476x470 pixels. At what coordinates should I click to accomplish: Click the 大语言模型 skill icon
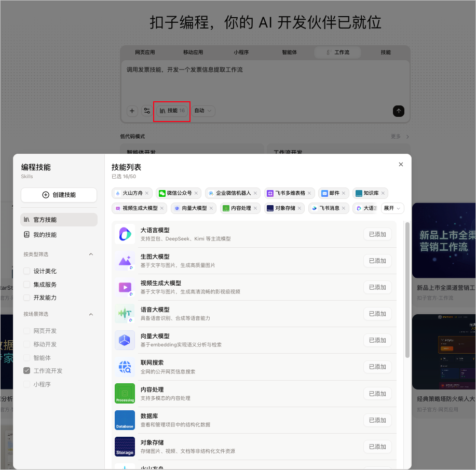point(125,234)
